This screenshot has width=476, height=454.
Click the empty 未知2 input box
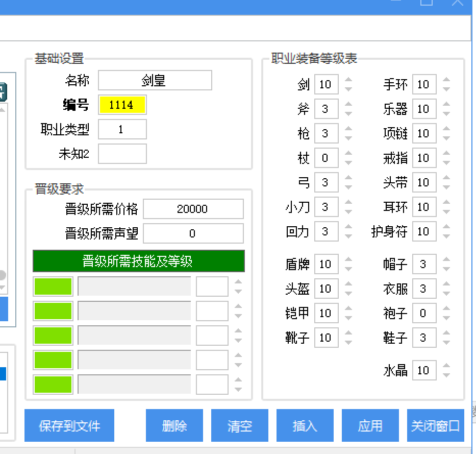pyautogui.click(x=122, y=153)
